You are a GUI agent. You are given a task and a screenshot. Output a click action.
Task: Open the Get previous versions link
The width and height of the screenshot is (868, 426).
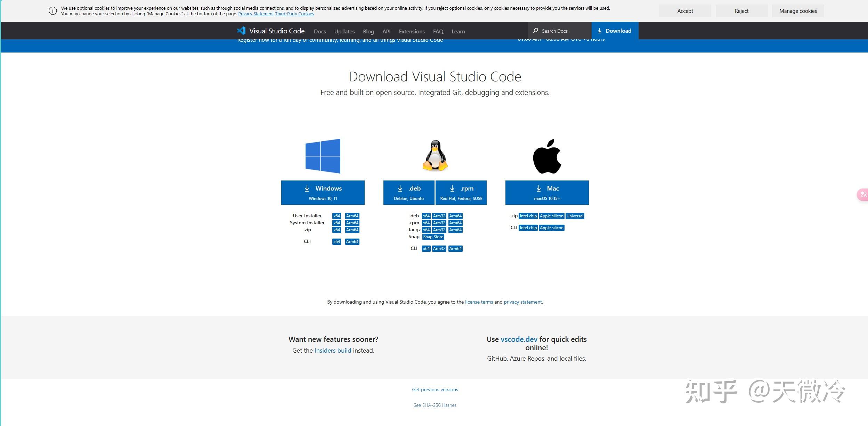[x=435, y=389]
